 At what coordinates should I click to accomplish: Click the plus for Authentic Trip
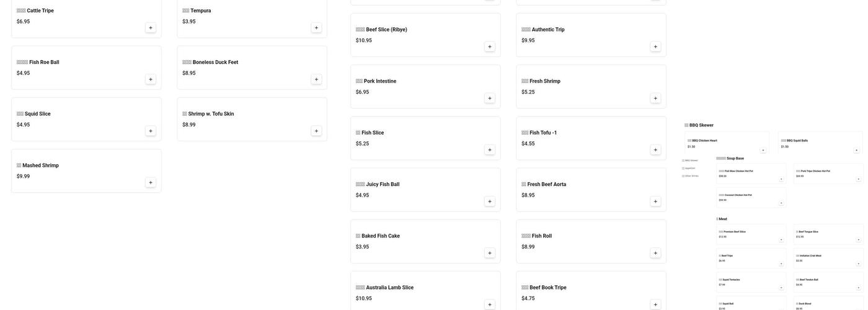[x=655, y=46]
